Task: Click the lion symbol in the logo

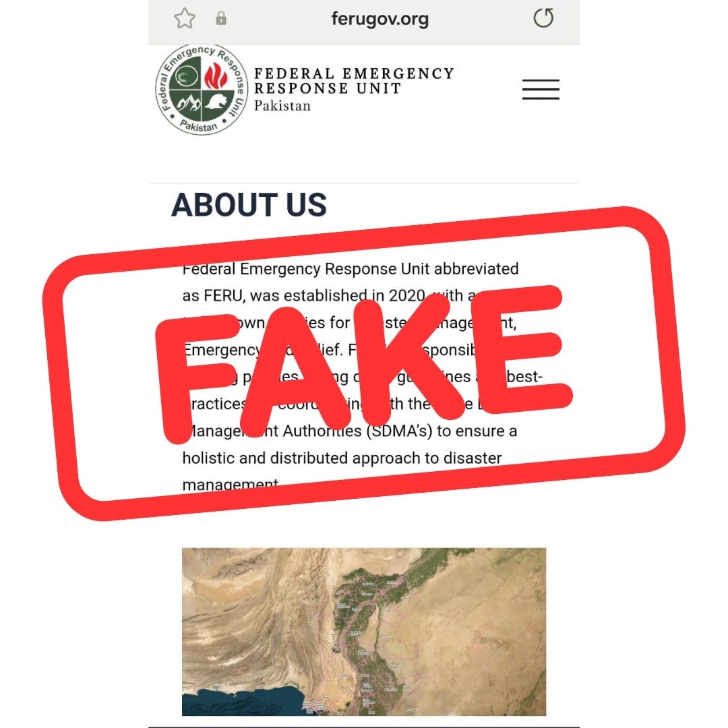Action: click(216, 102)
